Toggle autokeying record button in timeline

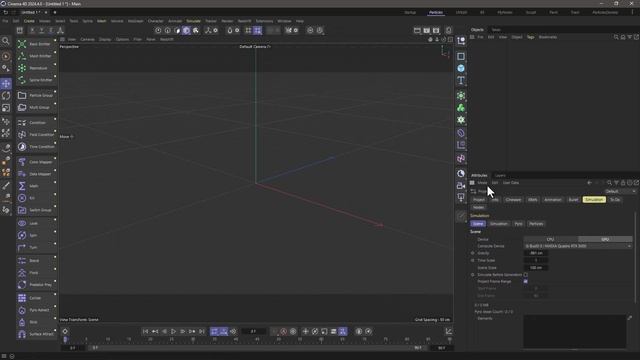283,331
